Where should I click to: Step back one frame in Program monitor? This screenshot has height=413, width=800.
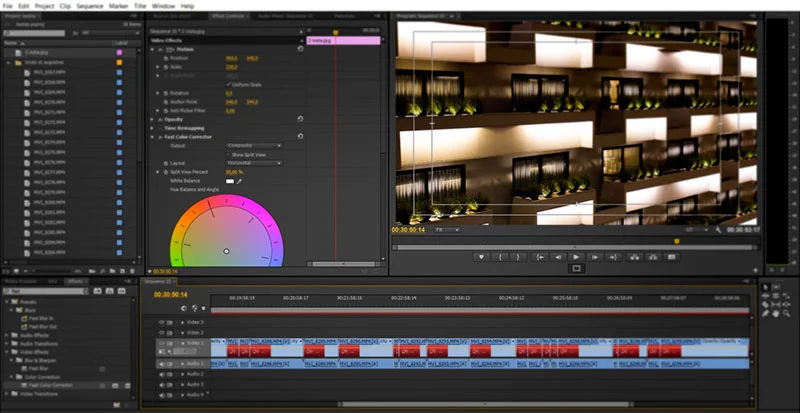558,257
